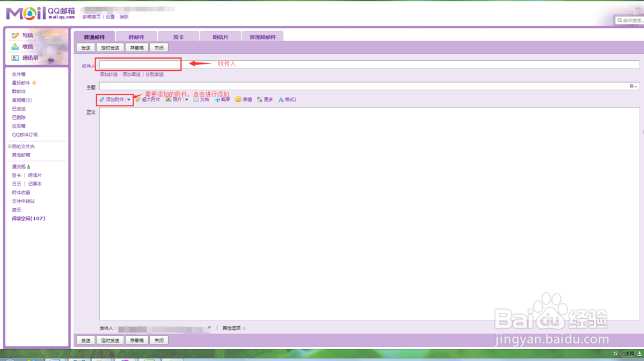The width and height of the screenshot is (644, 361).
Task: Click the top 定时发送 scheduled send button
Action: pos(110,48)
